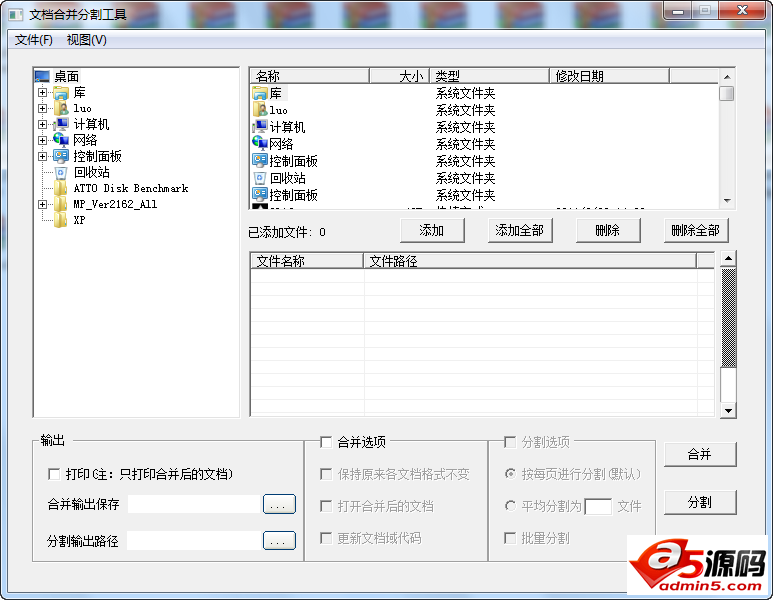Toggle the 合并选项 checkbox

click(326, 442)
